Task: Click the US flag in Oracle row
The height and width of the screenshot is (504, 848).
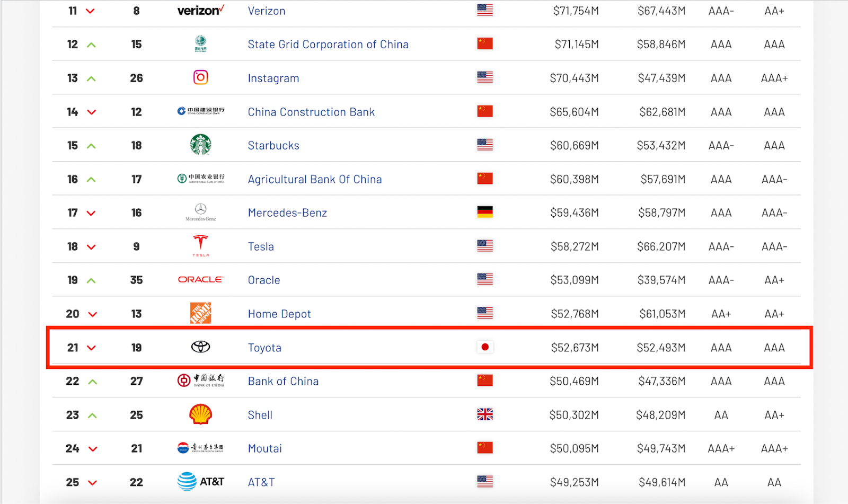Action: coord(485,279)
